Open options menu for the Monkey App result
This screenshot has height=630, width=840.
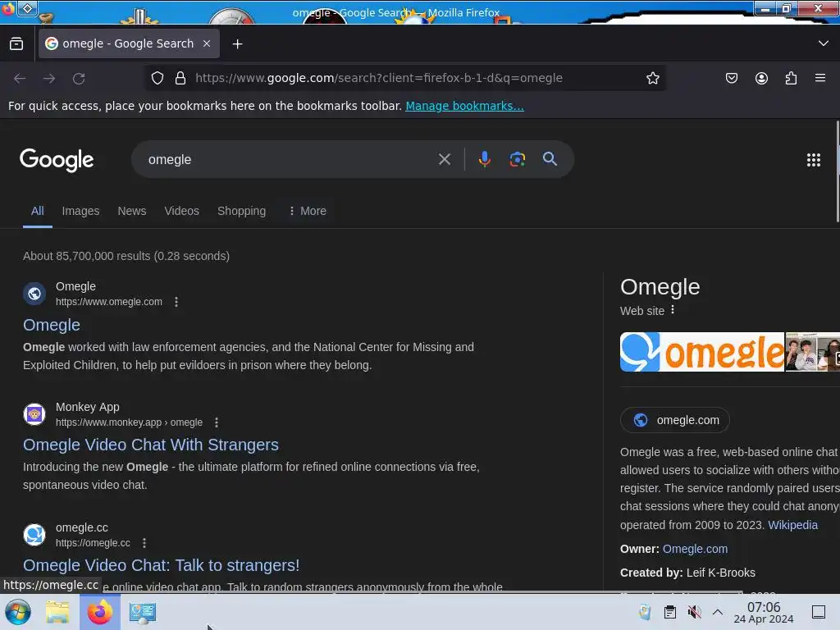[x=217, y=422]
